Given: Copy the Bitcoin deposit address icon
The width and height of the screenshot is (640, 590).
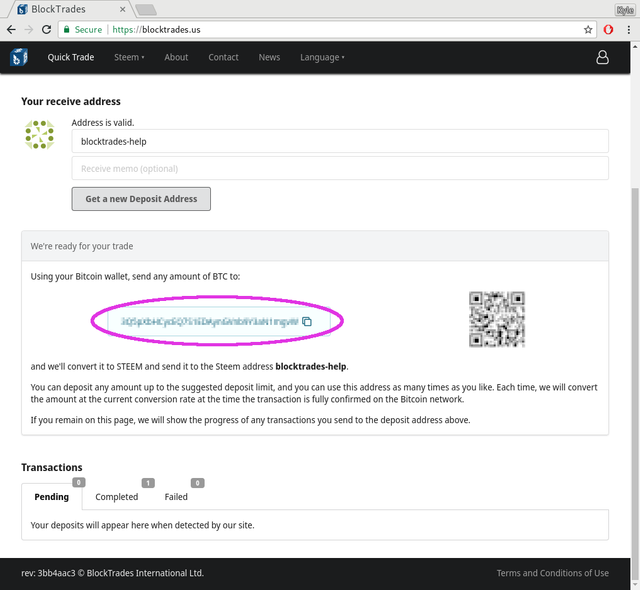Looking at the screenshot, I should click(307, 322).
